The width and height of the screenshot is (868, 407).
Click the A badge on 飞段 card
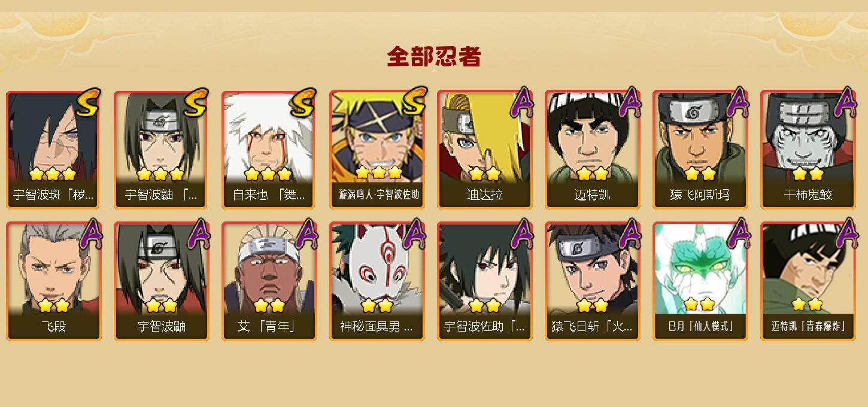point(90,234)
